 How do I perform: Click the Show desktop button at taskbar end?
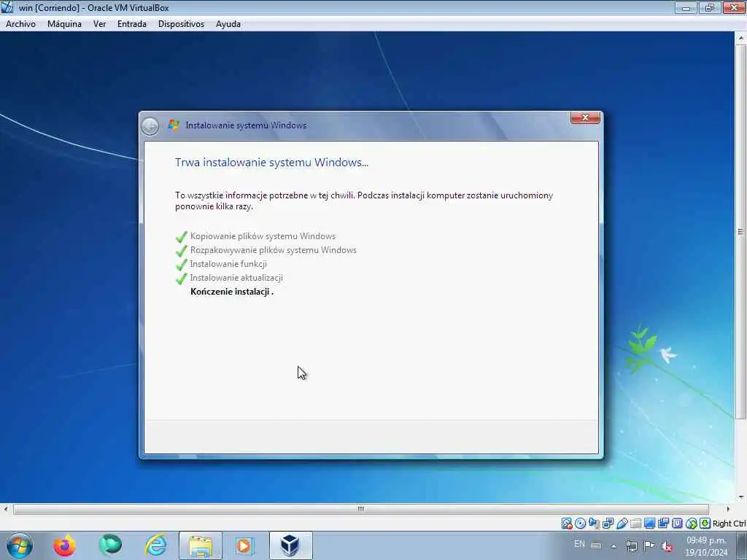(742, 545)
